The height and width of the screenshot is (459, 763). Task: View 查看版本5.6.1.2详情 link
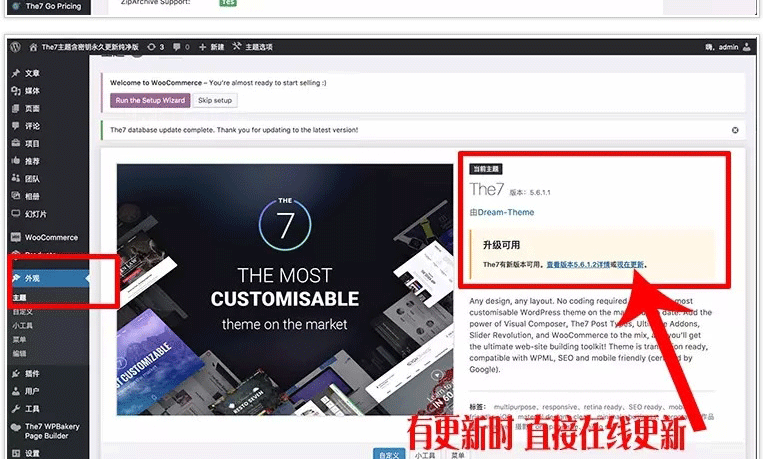[578, 265]
